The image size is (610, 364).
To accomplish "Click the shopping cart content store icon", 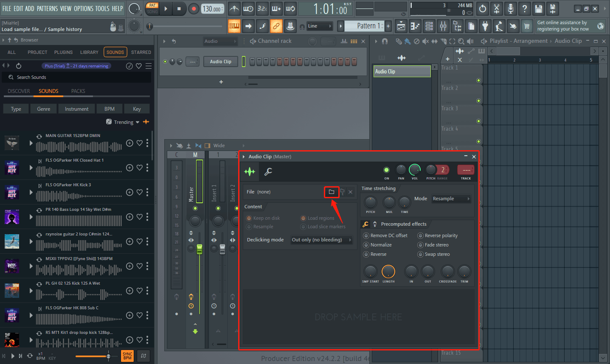I will [x=527, y=26].
